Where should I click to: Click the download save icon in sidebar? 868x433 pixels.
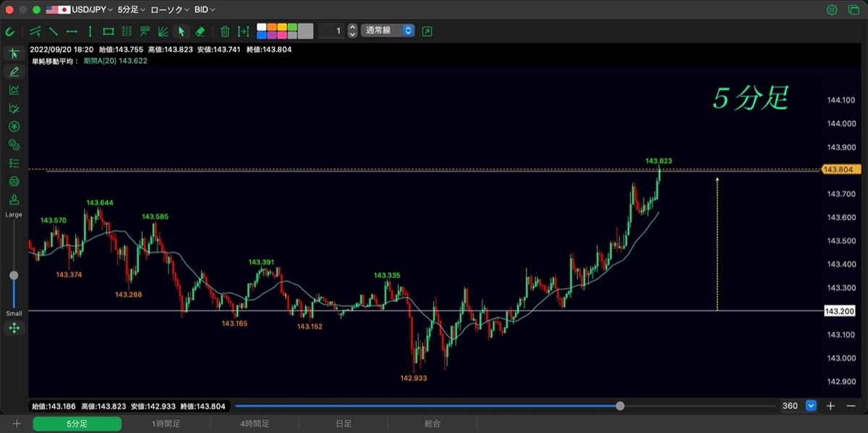point(14,200)
